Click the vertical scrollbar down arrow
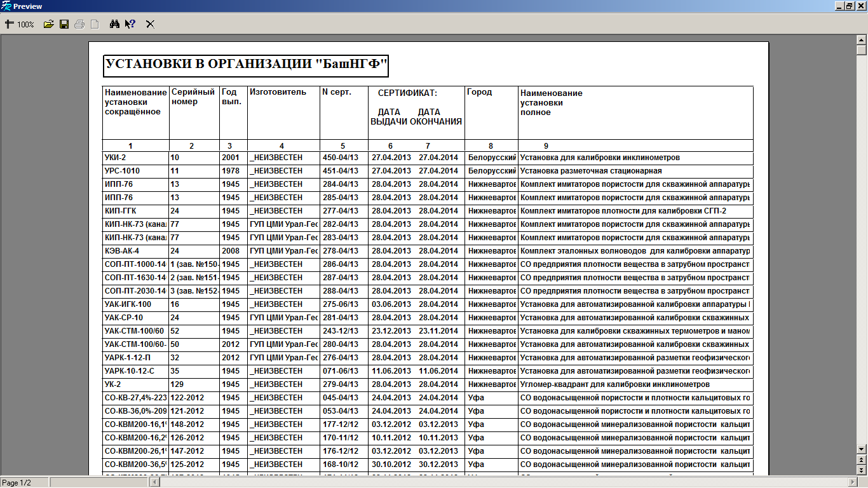Image resolution: width=868 pixels, height=488 pixels. click(x=862, y=449)
